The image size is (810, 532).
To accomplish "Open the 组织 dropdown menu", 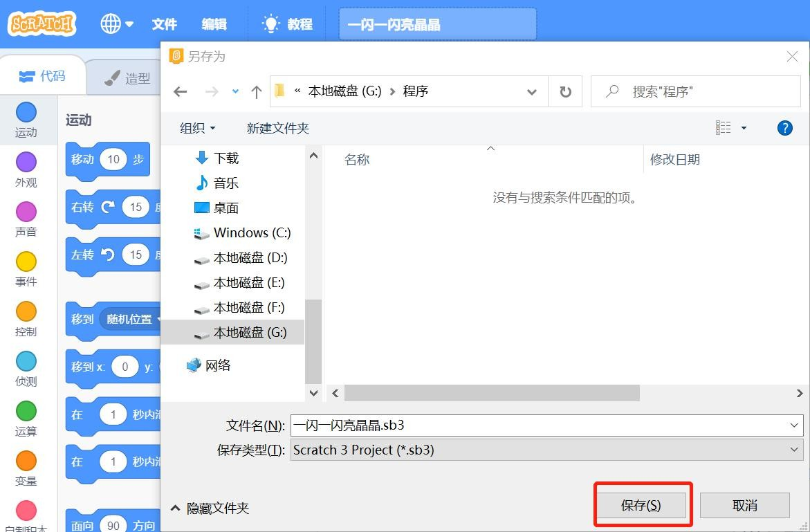I will click(197, 128).
